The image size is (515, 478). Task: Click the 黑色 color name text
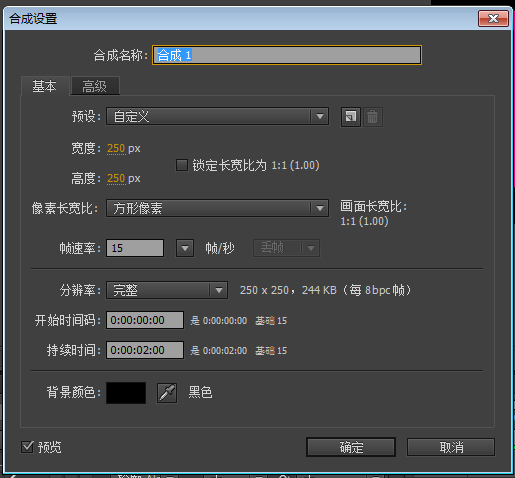(200, 392)
